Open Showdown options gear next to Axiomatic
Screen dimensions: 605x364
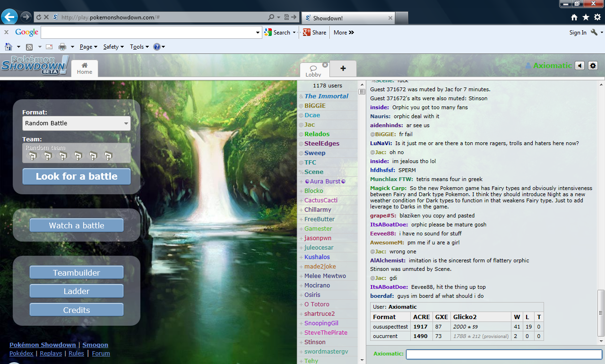pyautogui.click(x=593, y=66)
